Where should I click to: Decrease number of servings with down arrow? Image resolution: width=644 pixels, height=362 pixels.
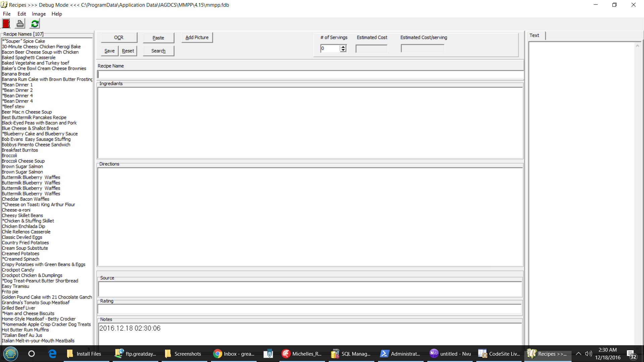point(343,50)
